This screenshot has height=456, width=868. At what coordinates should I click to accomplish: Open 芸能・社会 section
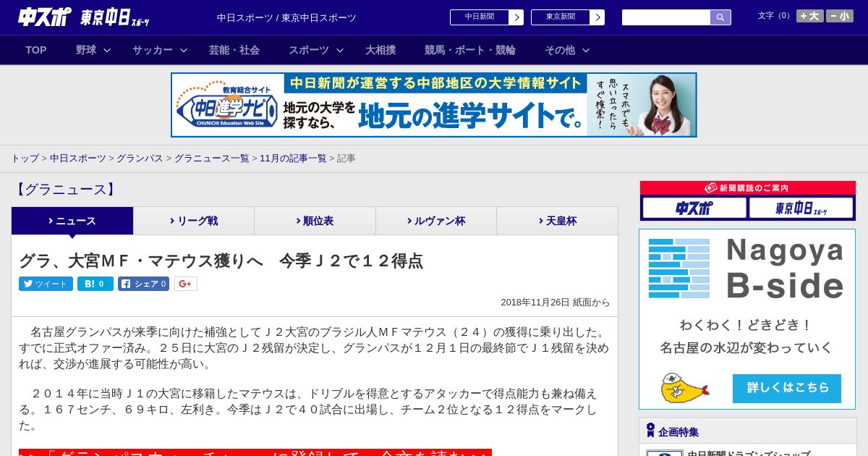pyautogui.click(x=234, y=50)
